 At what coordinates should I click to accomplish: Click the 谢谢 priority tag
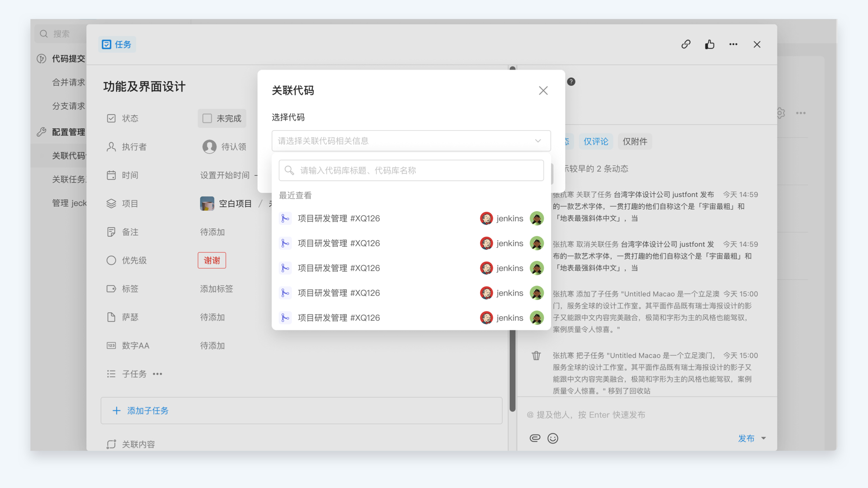click(212, 260)
